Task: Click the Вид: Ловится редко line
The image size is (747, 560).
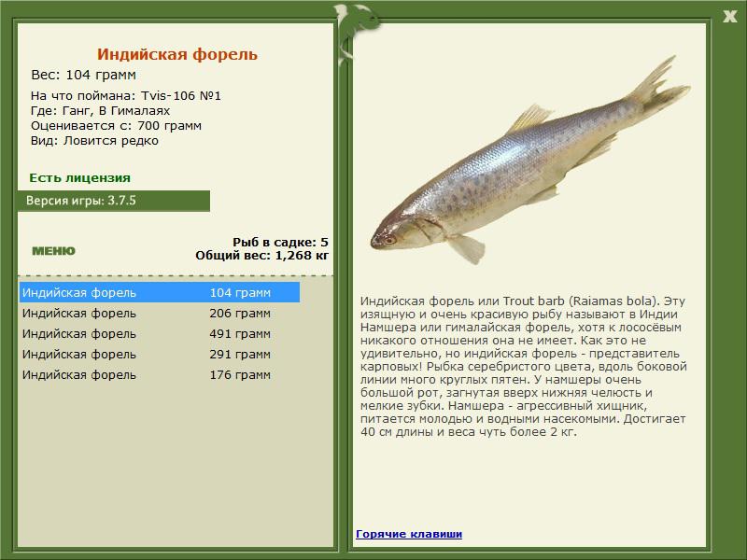Action: point(94,141)
